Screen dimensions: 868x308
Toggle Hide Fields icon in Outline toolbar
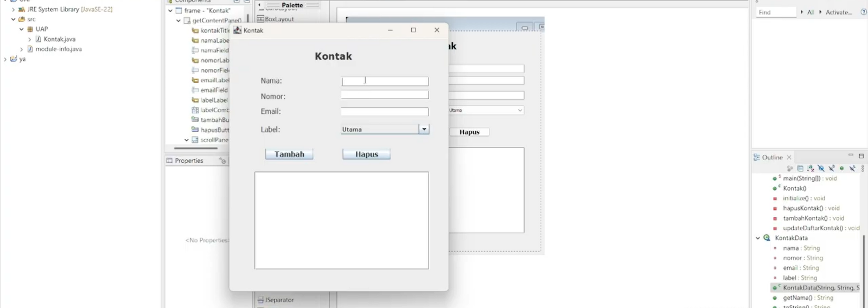821,169
